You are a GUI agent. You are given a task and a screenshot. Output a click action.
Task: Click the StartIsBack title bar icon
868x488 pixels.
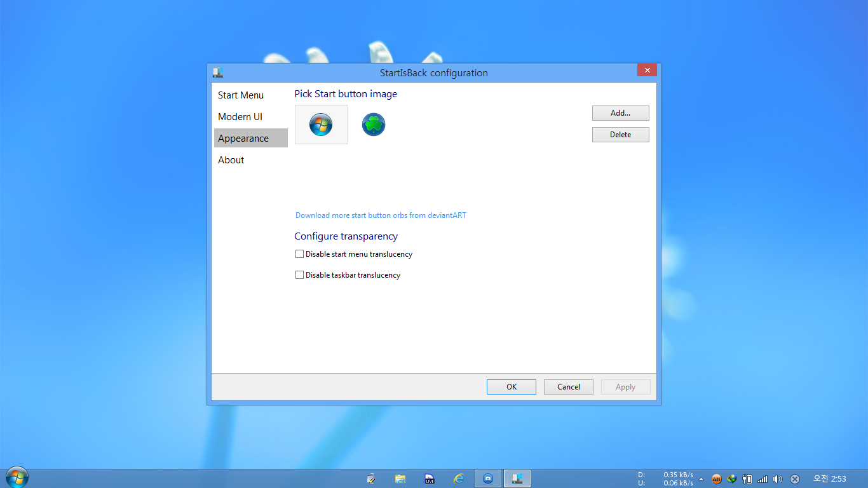tap(218, 72)
